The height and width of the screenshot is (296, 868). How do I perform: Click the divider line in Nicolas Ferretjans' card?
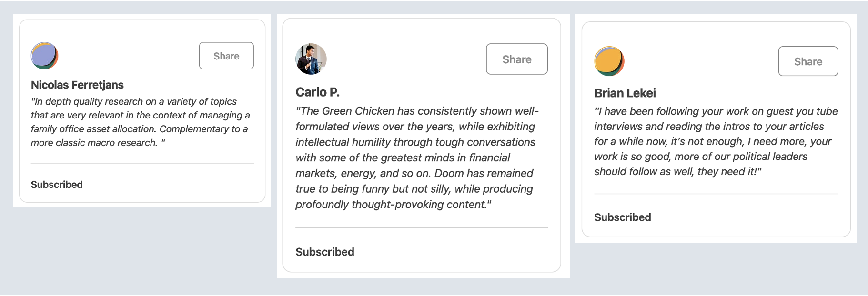tap(142, 163)
